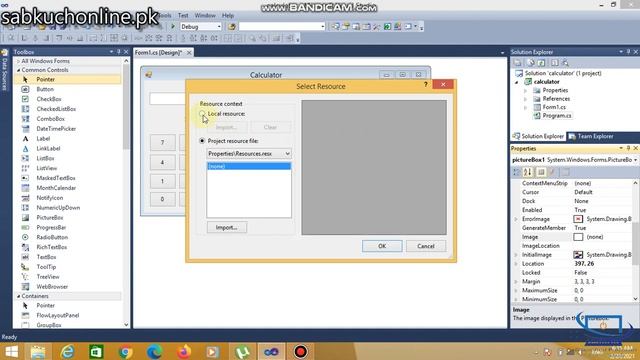Choose the LinkLabel toolbox control
Viewport: 640px width, 360px height.
[48, 148]
